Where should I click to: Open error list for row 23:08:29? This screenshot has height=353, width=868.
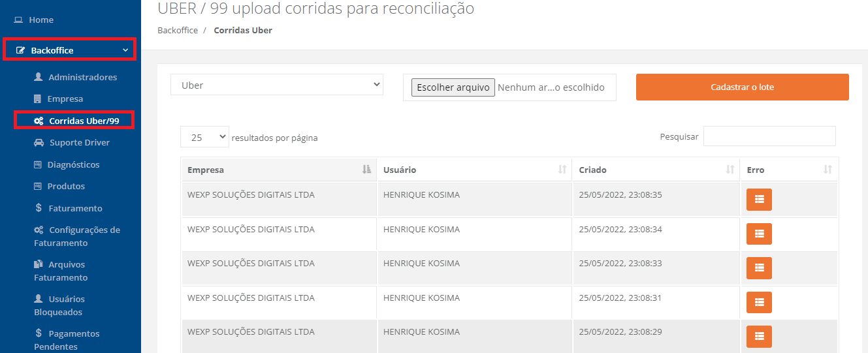tap(759, 337)
